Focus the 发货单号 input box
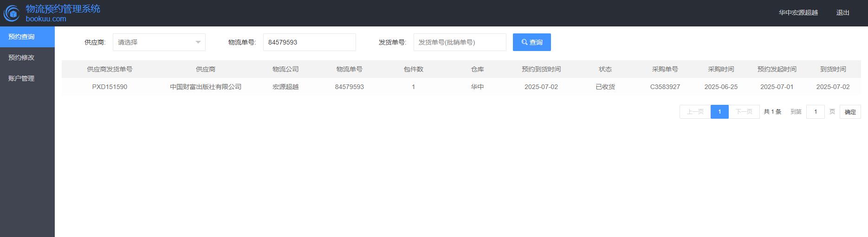868x237 pixels. pos(460,42)
